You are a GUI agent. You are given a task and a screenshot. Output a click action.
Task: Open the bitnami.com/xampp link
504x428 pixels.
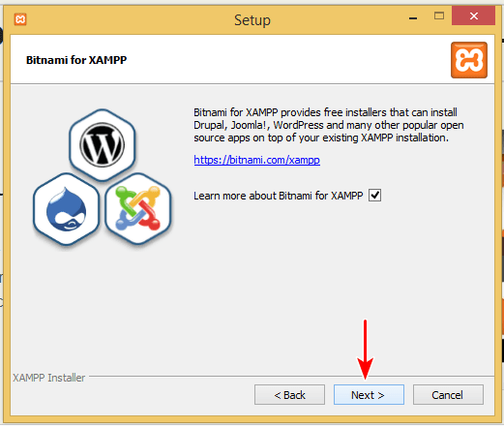tap(256, 160)
